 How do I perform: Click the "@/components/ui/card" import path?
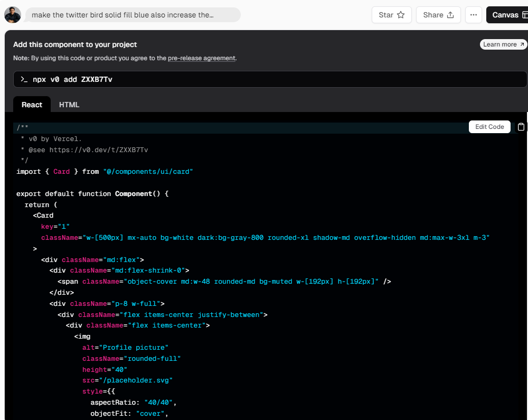pyautogui.click(x=148, y=172)
